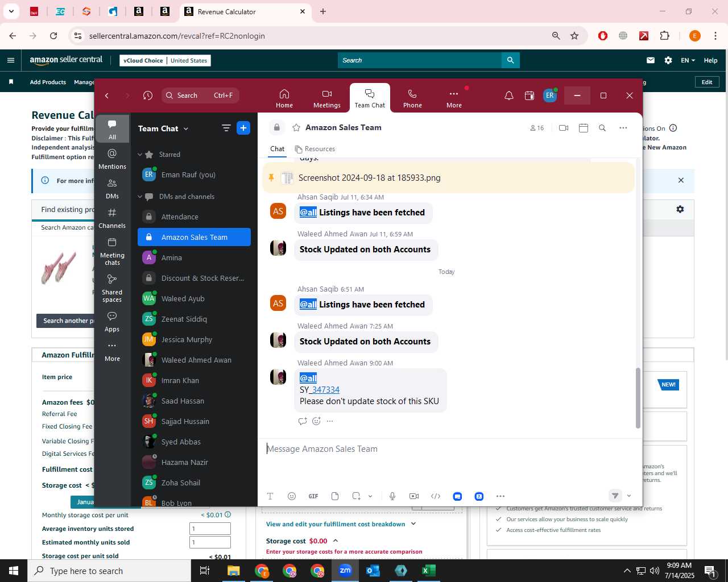Open channel more options ellipsis
This screenshot has height=582, width=728.
click(623, 128)
